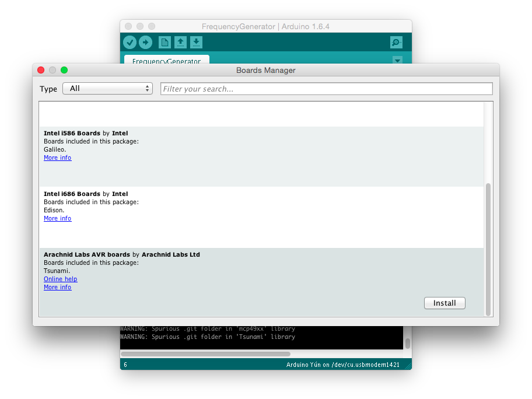Click the green zoom button of Boards Manager

click(64, 70)
